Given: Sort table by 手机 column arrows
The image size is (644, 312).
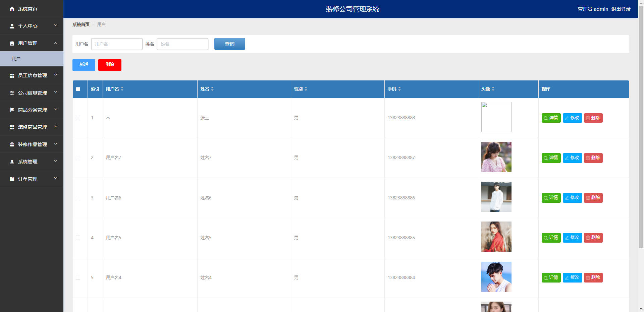Looking at the screenshot, I should tap(399, 89).
